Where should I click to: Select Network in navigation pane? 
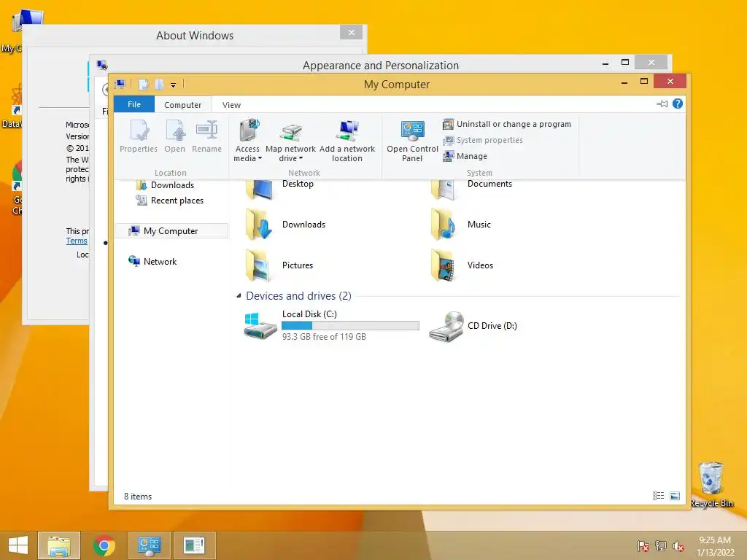click(x=152, y=262)
